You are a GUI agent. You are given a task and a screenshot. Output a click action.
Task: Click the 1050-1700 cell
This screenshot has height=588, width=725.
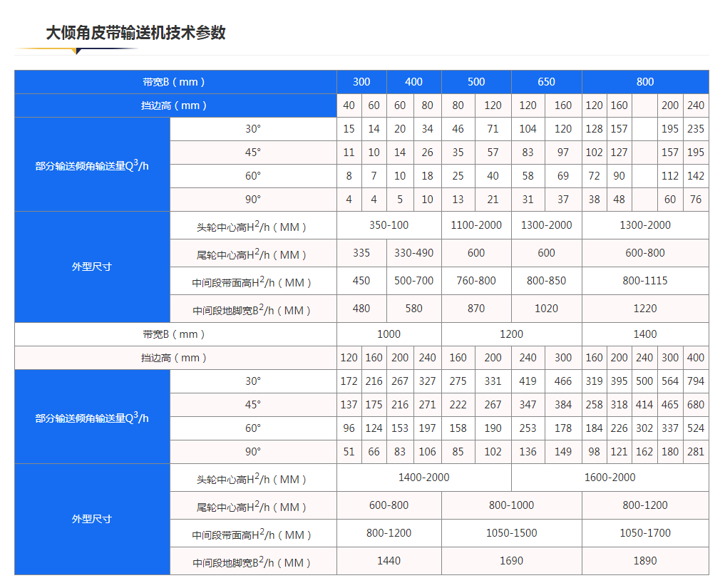pos(645,533)
